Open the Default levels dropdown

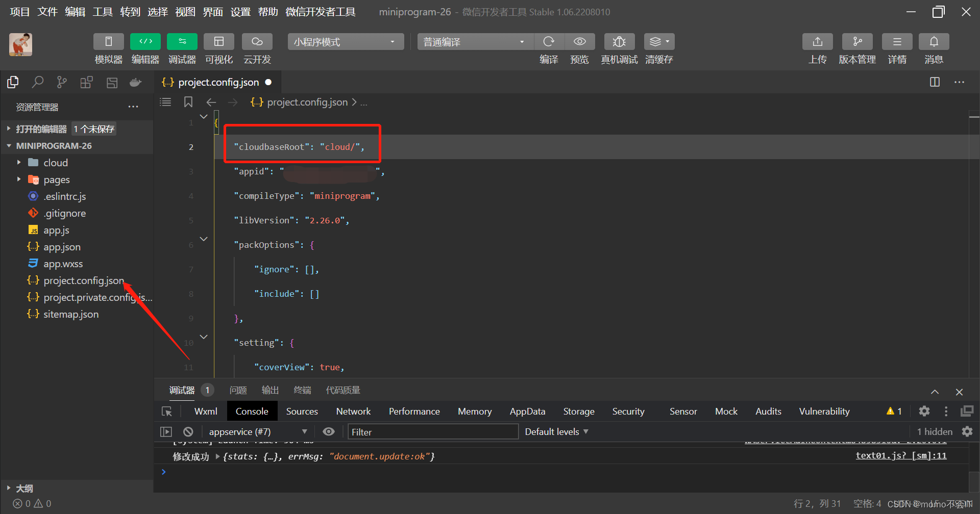coord(556,432)
